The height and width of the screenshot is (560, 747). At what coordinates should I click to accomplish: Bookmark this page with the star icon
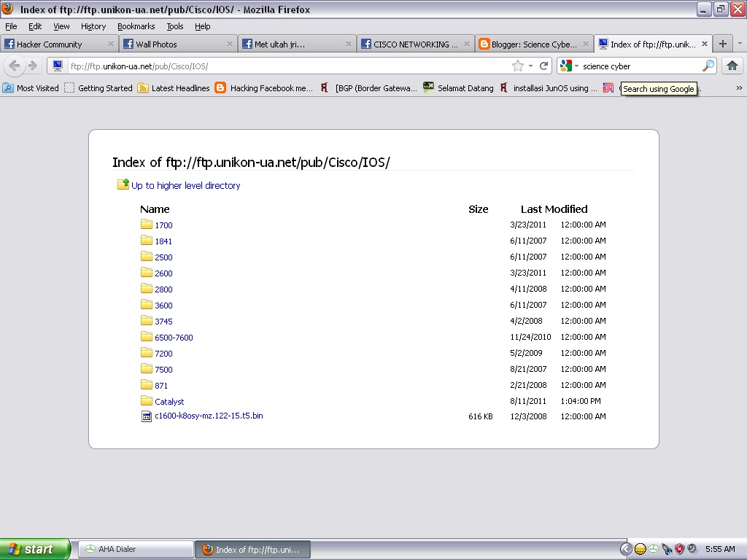tap(517, 66)
